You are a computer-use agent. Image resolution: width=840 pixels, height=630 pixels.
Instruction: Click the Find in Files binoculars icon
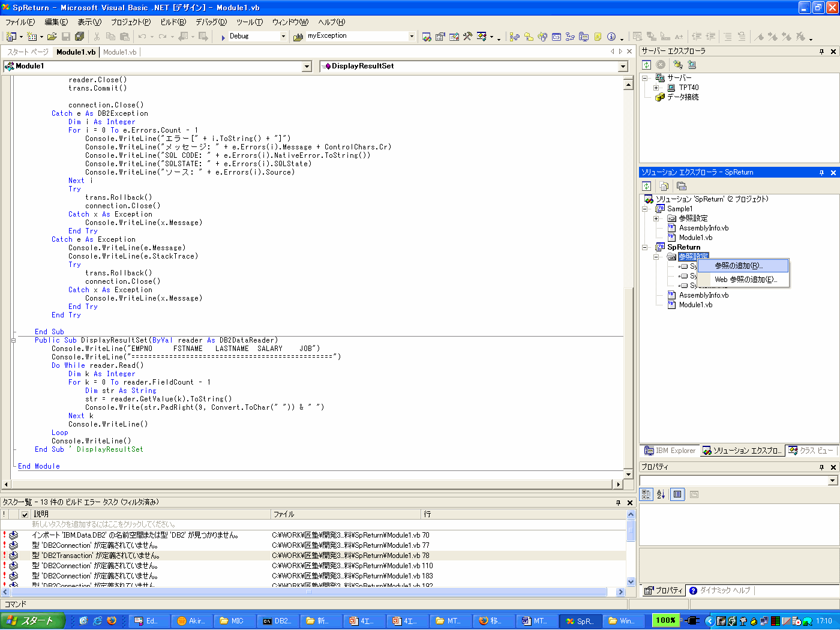[298, 37]
